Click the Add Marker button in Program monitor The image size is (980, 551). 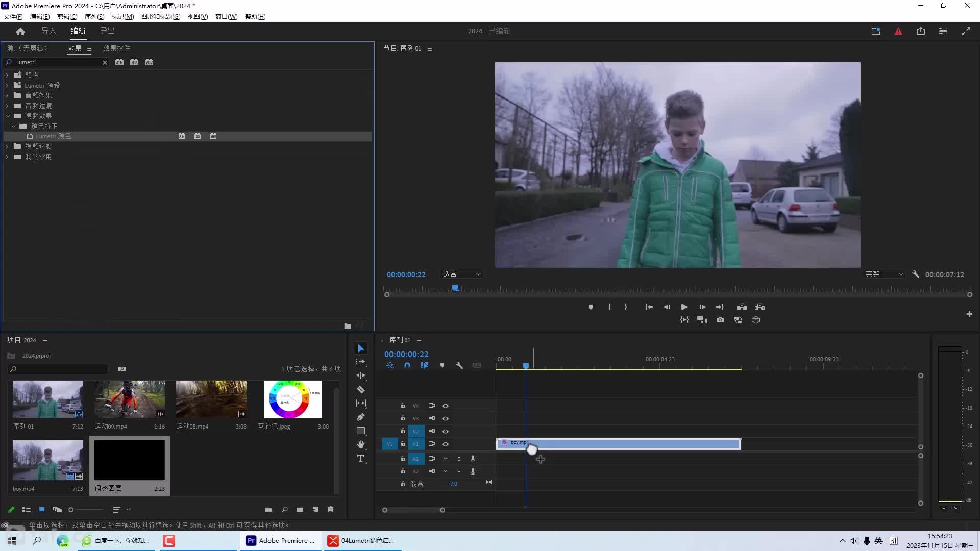pos(591,307)
